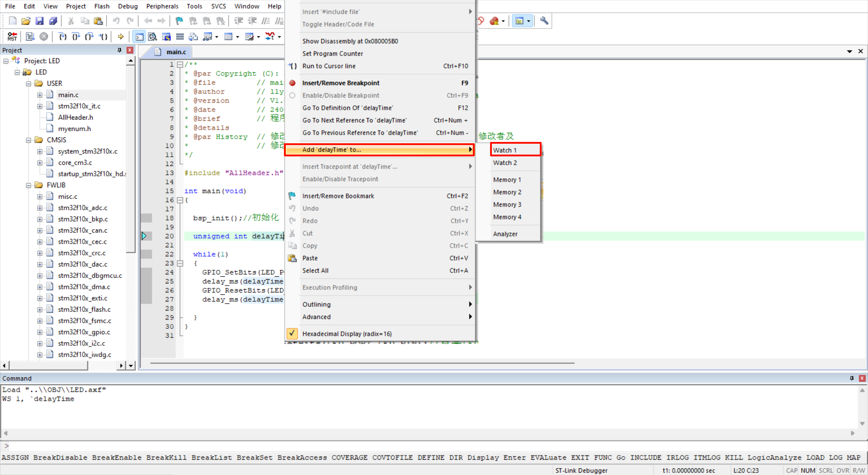Click the wrench Configuration icon
The width and height of the screenshot is (868, 475).
[544, 21]
